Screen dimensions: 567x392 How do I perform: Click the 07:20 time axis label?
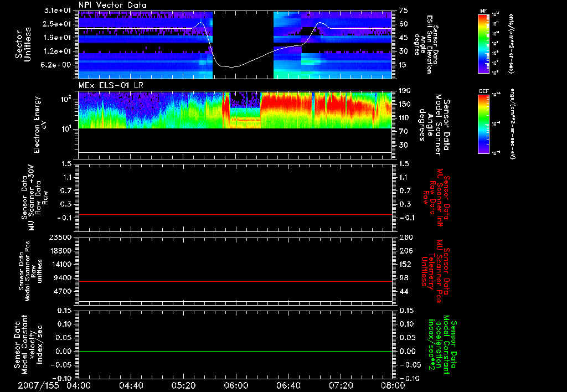[341, 385]
